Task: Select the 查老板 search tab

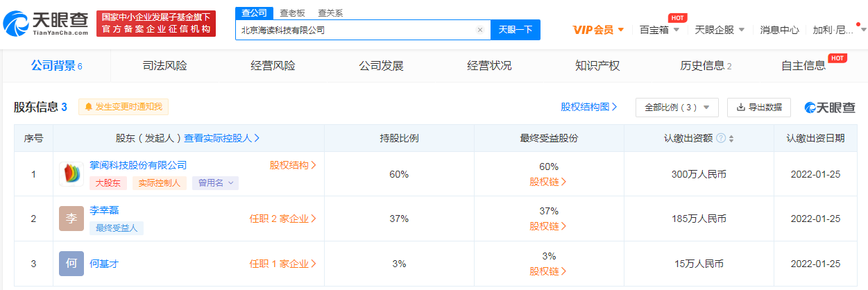Action: pyautogui.click(x=291, y=13)
